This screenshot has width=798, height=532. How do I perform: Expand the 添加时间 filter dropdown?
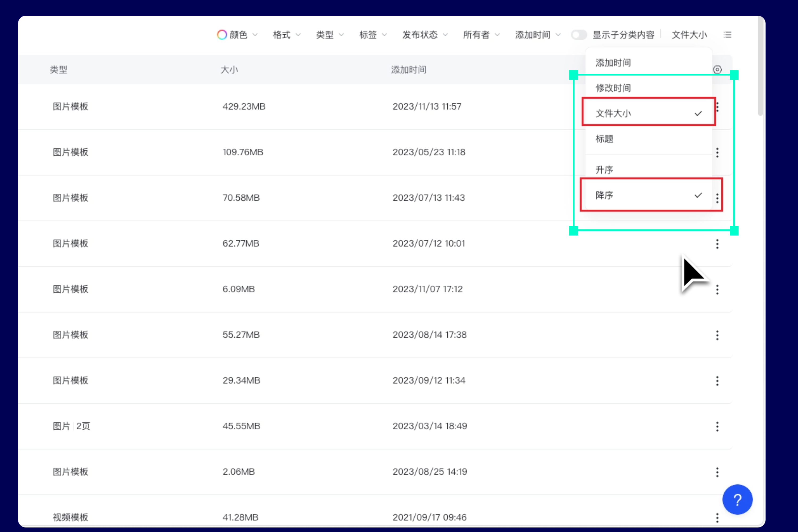point(538,35)
